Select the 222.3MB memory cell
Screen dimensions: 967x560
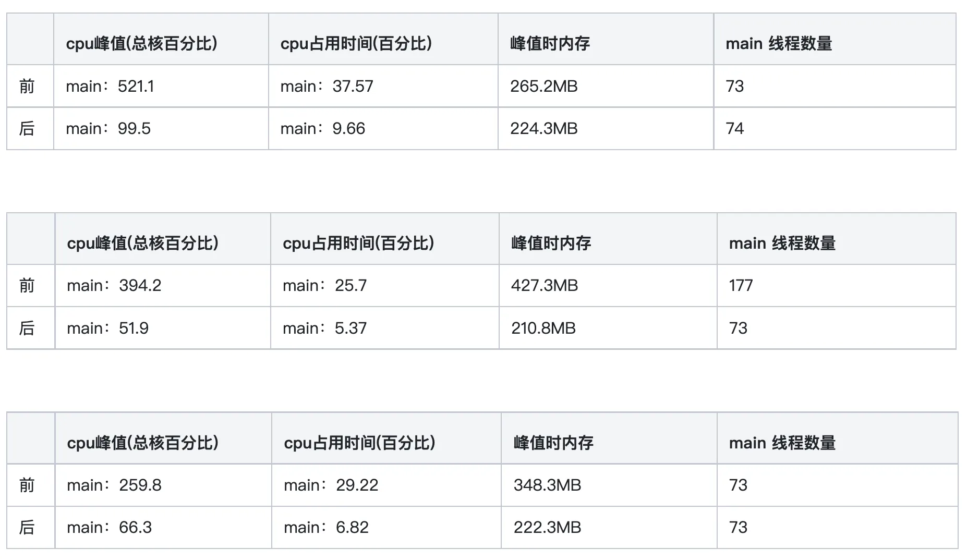(547, 527)
